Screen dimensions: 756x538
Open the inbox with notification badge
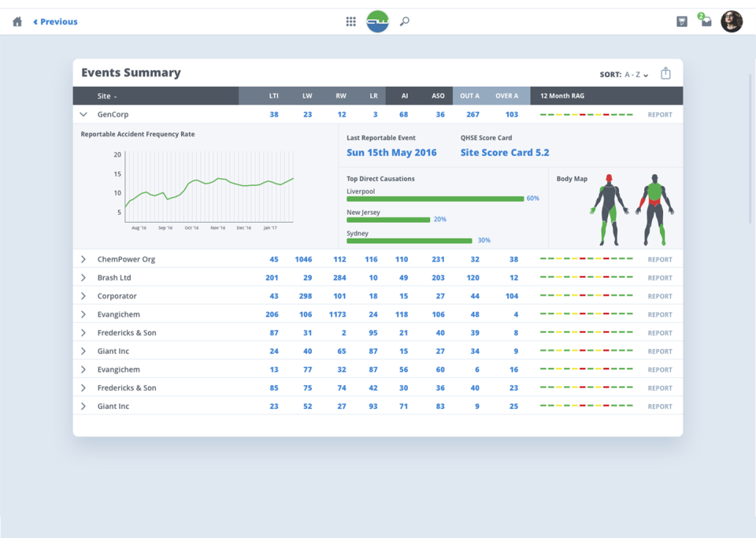click(706, 20)
